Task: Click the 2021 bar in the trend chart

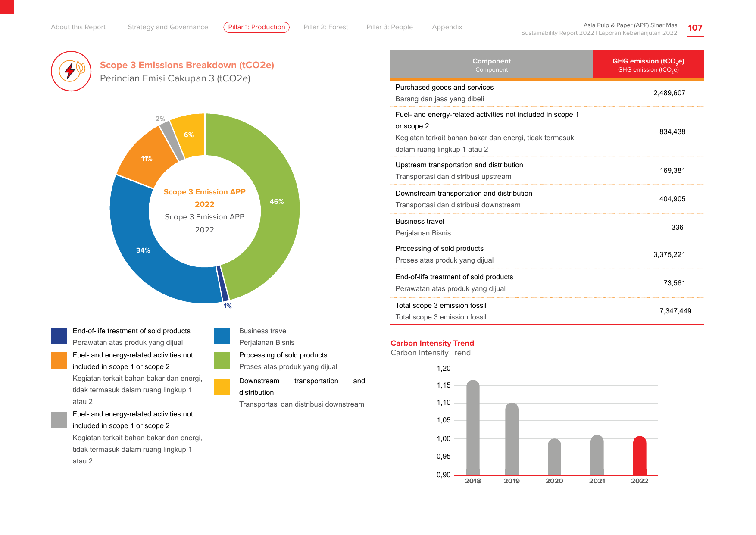Action: pyautogui.click(x=597, y=455)
